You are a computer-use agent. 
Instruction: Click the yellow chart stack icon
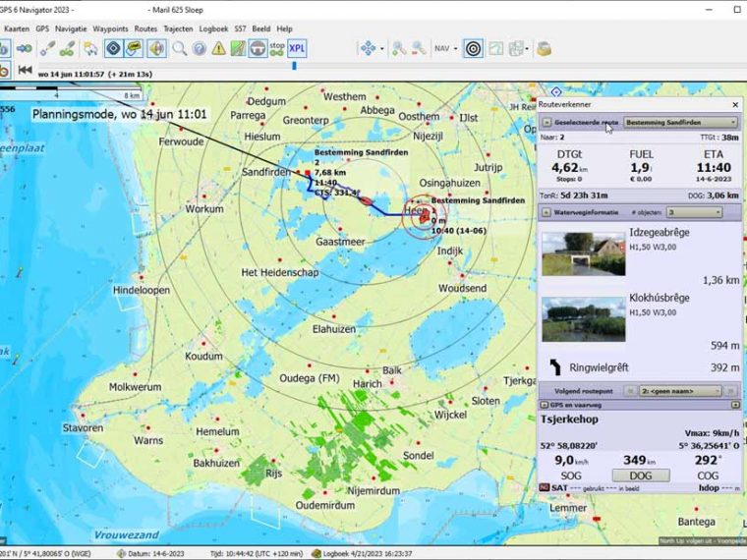544,48
